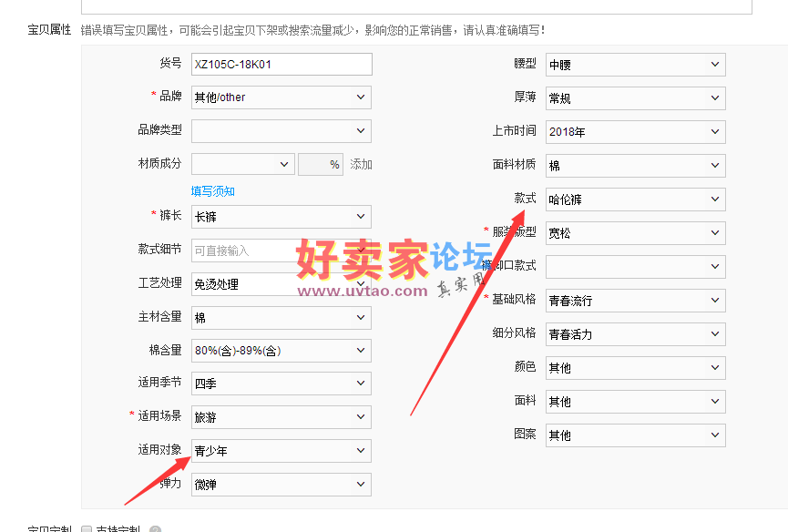
Task: Expand the 图案 dropdown set to 其他
Action: (635, 435)
